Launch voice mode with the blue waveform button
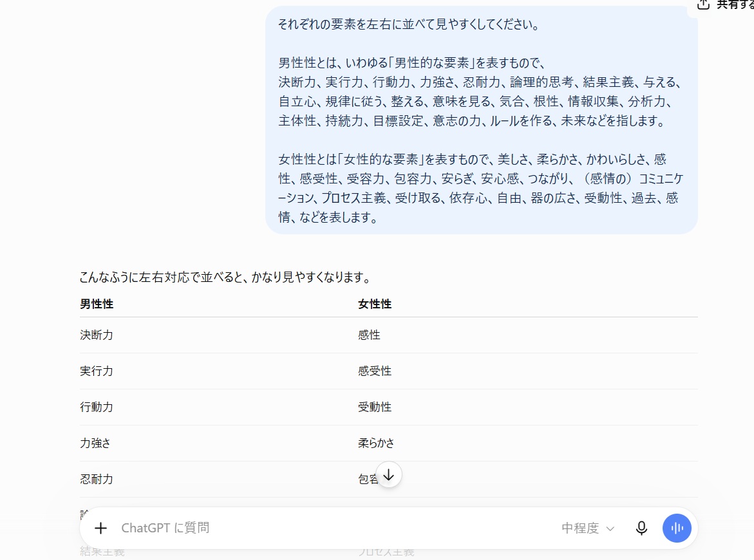754x560 pixels. click(x=677, y=528)
